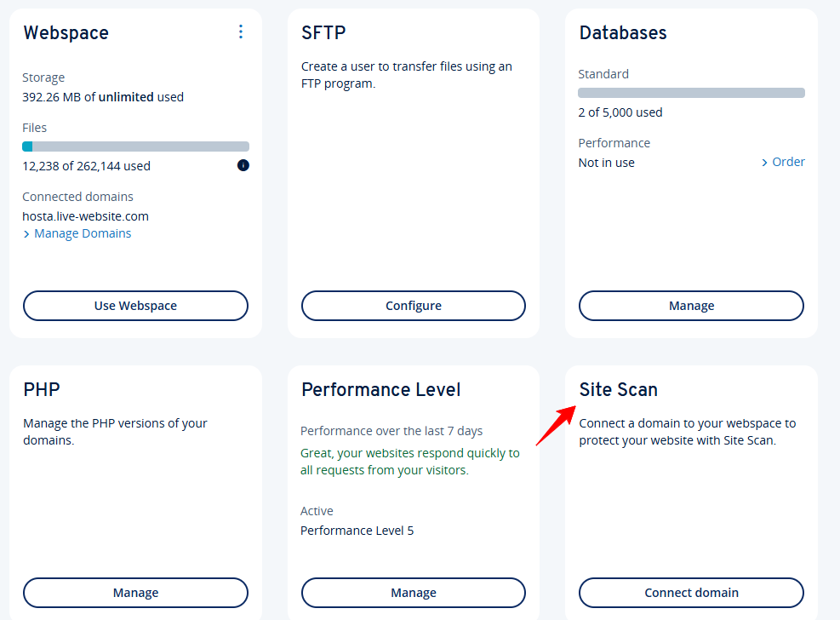Image resolution: width=840 pixels, height=620 pixels.
Task: Click the 'Manage the PHP versions' description
Action: [115, 432]
